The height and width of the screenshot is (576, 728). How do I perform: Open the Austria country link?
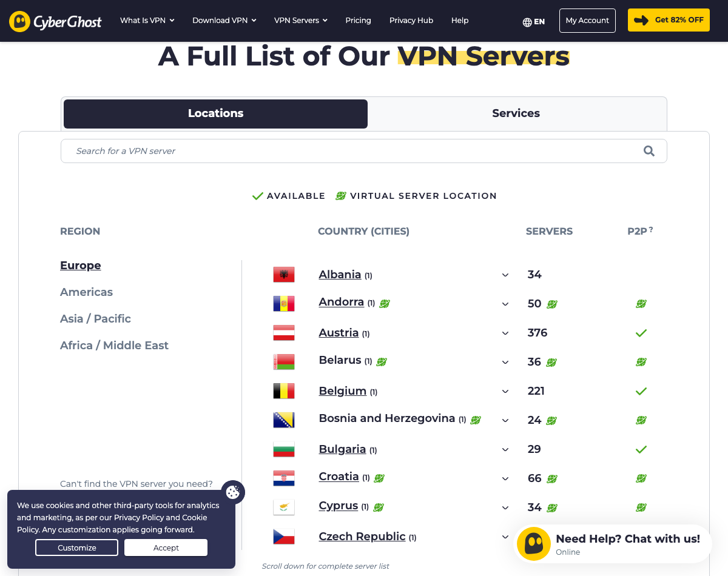point(339,333)
